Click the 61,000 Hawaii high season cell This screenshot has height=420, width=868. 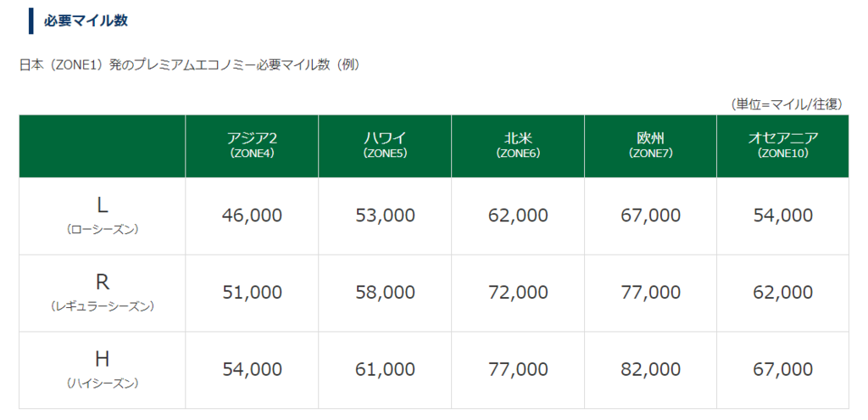tap(385, 370)
